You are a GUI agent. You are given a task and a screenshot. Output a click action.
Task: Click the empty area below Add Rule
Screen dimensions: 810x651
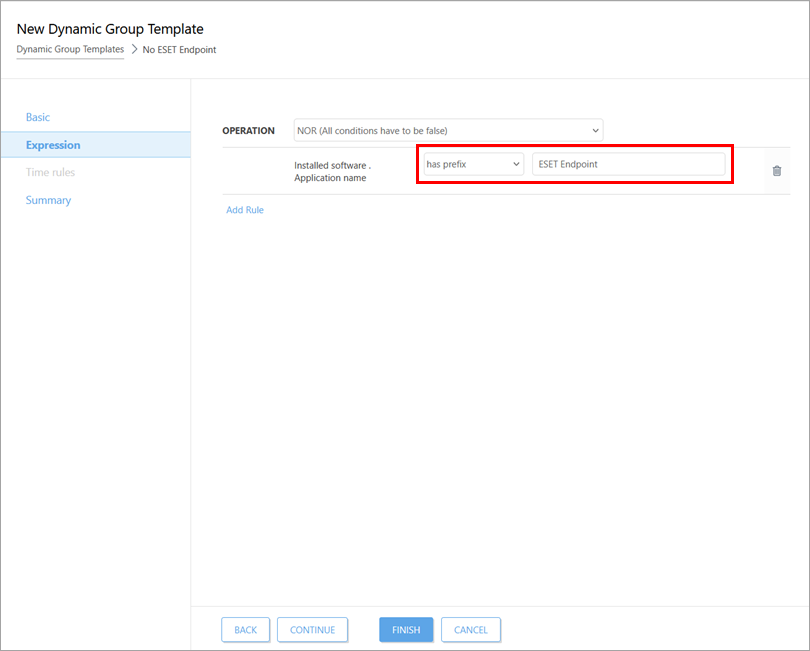click(x=500, y=400)
